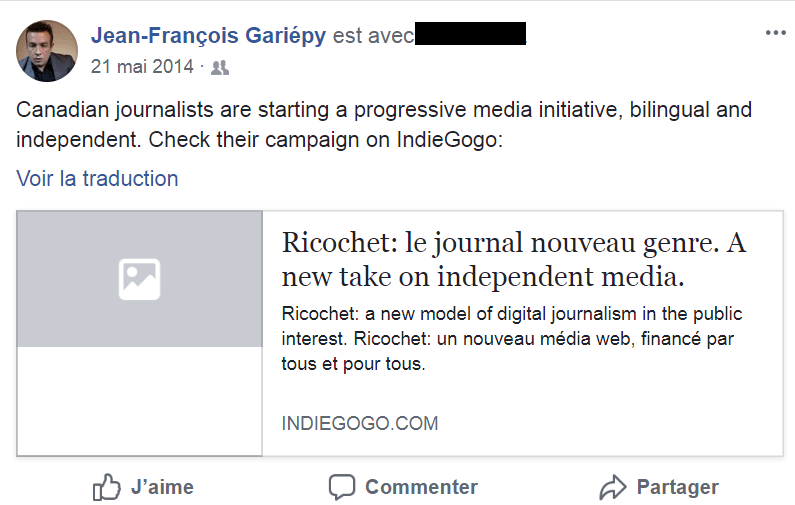This screenshot has height=505, width=795.
Task: Open Jean-François Gariépy's profile name link
Action: click(208, 36)
